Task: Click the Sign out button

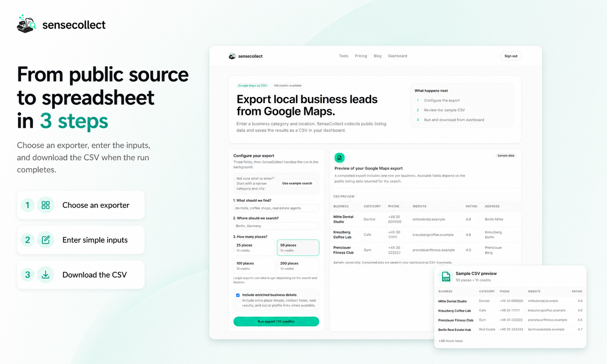Action: 511,56
